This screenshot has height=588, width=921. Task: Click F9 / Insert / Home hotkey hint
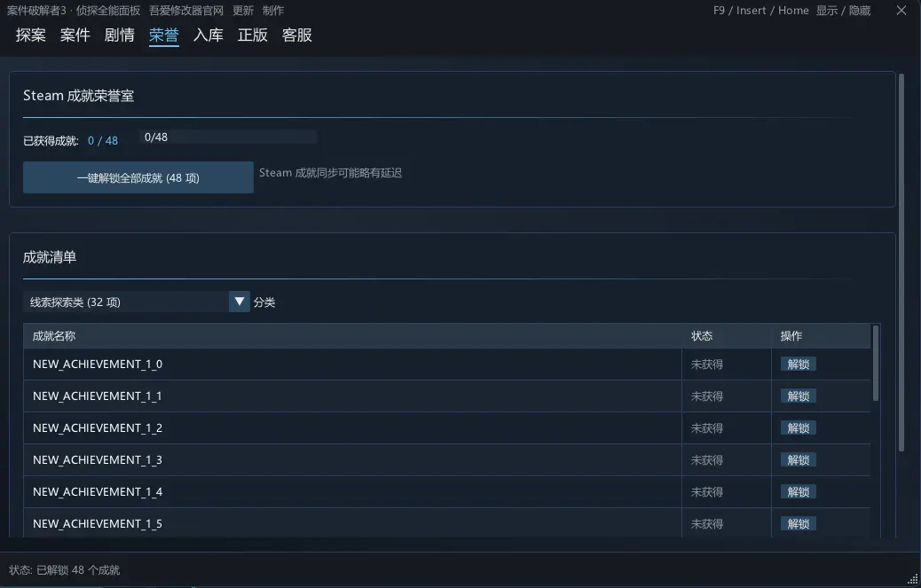pos(760,11)
